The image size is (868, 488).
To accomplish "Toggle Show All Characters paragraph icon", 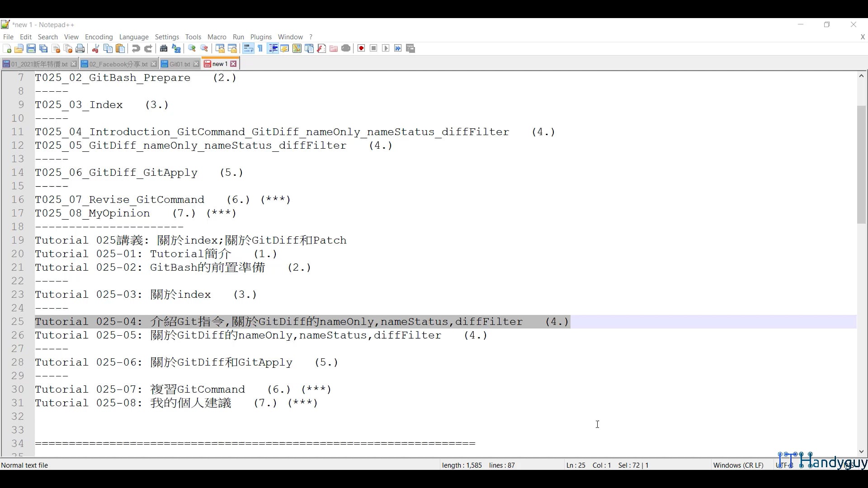I will point(260,48).
